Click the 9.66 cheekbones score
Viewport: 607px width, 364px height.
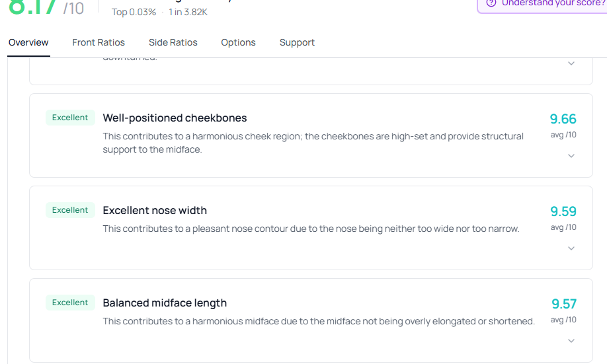tap(563, 119)
